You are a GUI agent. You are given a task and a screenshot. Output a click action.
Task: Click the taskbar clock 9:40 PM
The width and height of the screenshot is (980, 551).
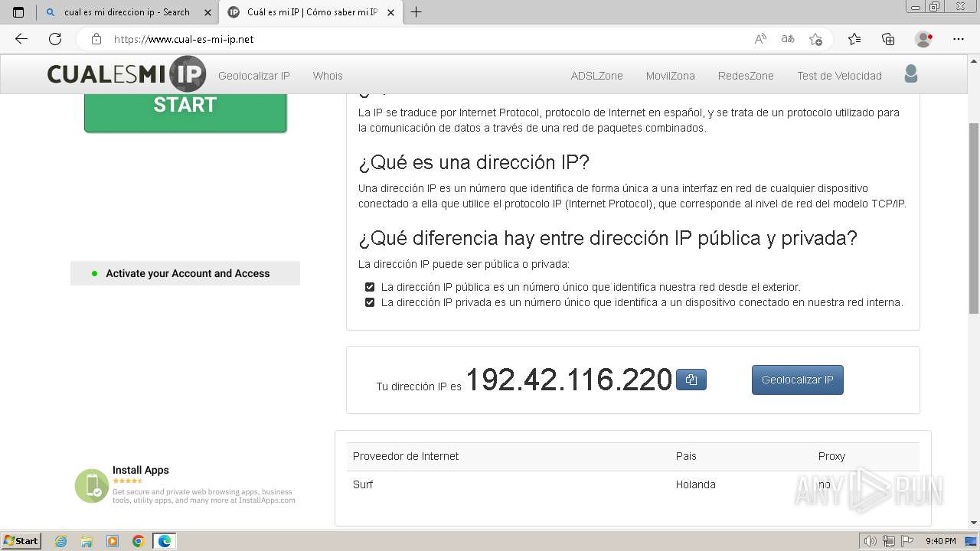point(940,541)
